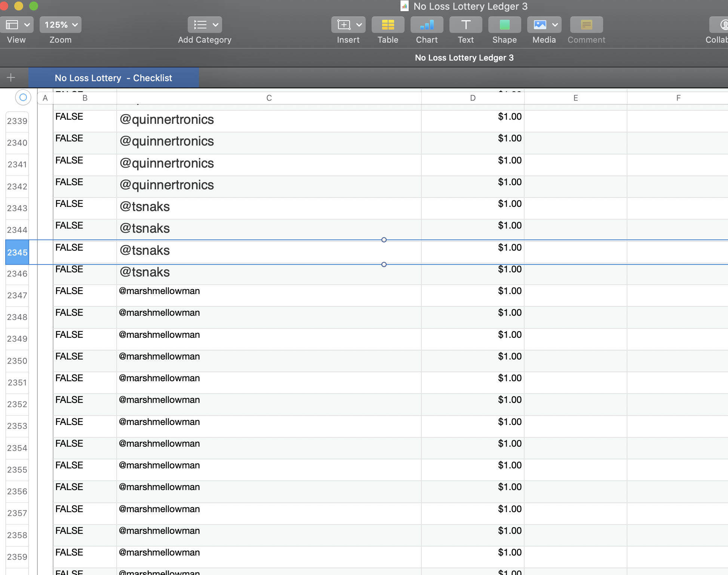Image resolution: width=728 pixels, height=575 pixels.
Task: Select row 2350 header
Action: point(17,361)
